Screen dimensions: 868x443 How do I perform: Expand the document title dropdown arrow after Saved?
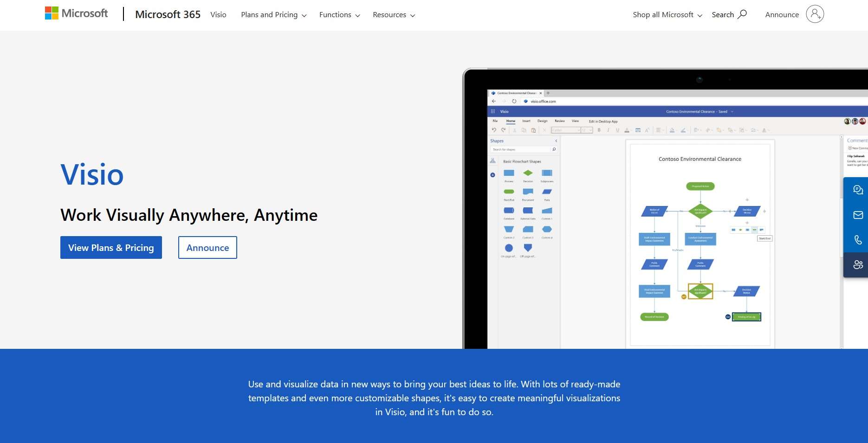[x=732, y=112]
